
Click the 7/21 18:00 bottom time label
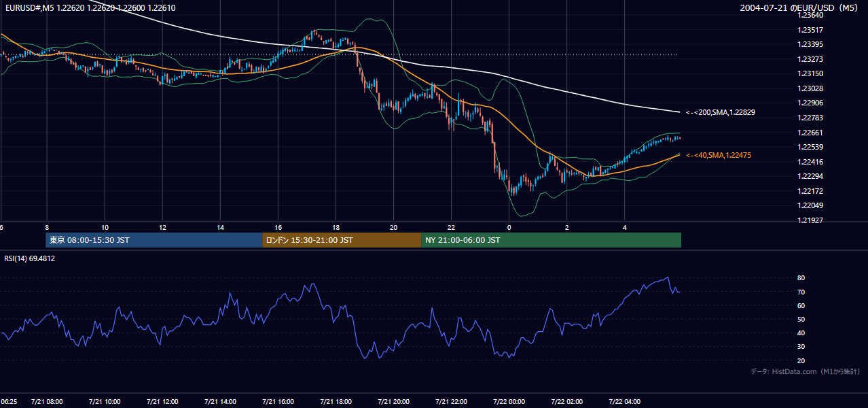[x=336, y=402]
